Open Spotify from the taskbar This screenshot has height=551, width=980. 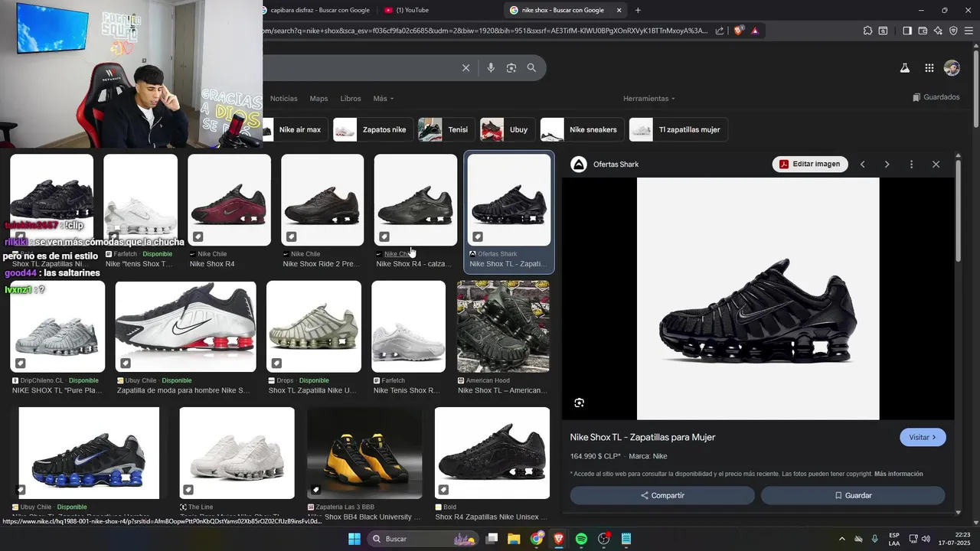point(581,539)
